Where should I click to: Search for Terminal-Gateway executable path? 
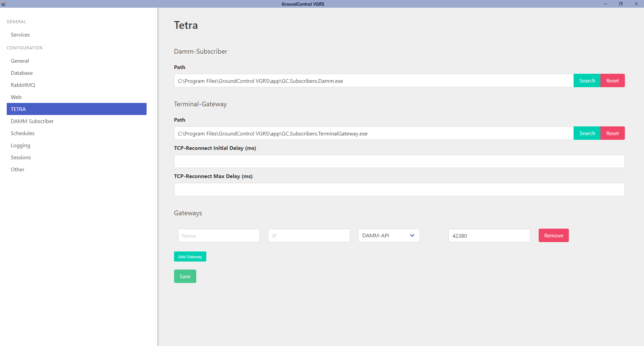pyautogui.click(x=587, y=133)
